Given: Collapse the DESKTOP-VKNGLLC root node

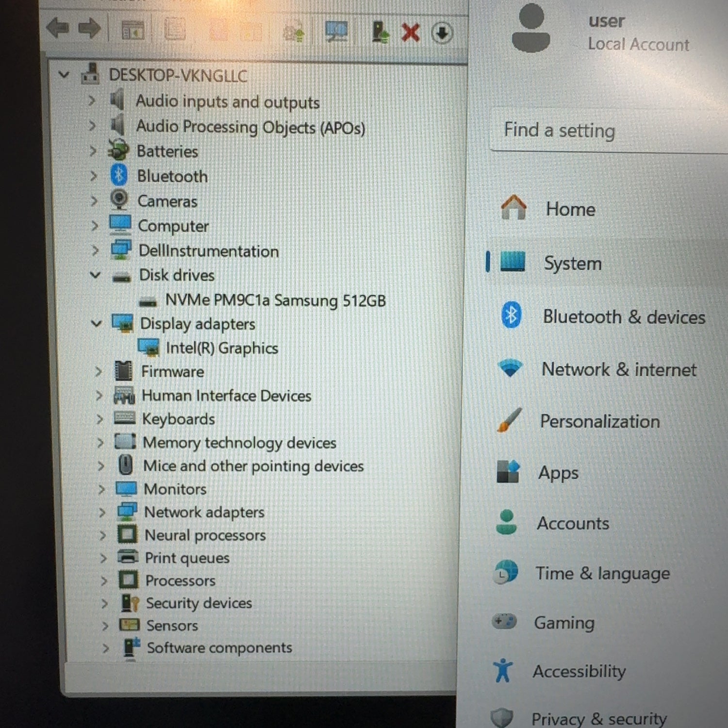Looking at the screenshot, I should tap(64, 75).
